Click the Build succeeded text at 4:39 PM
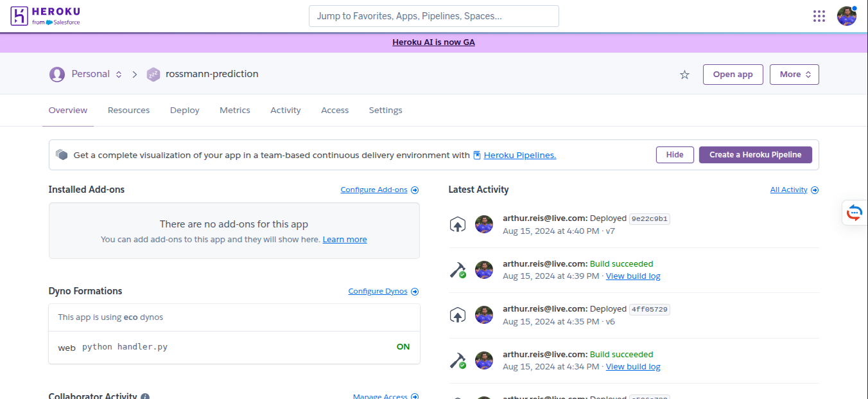 click(x=621, y=264)
